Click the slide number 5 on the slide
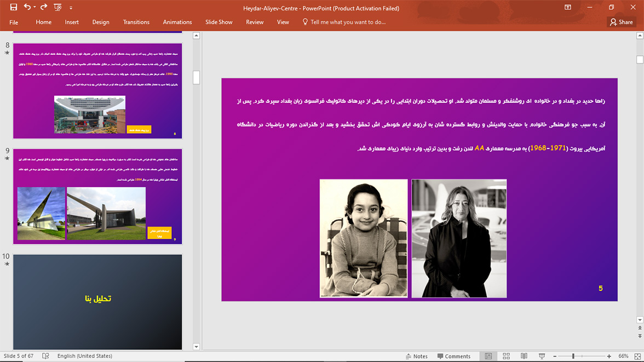The width and height of the screenshot is (644, 362). [x=600, y=289]
